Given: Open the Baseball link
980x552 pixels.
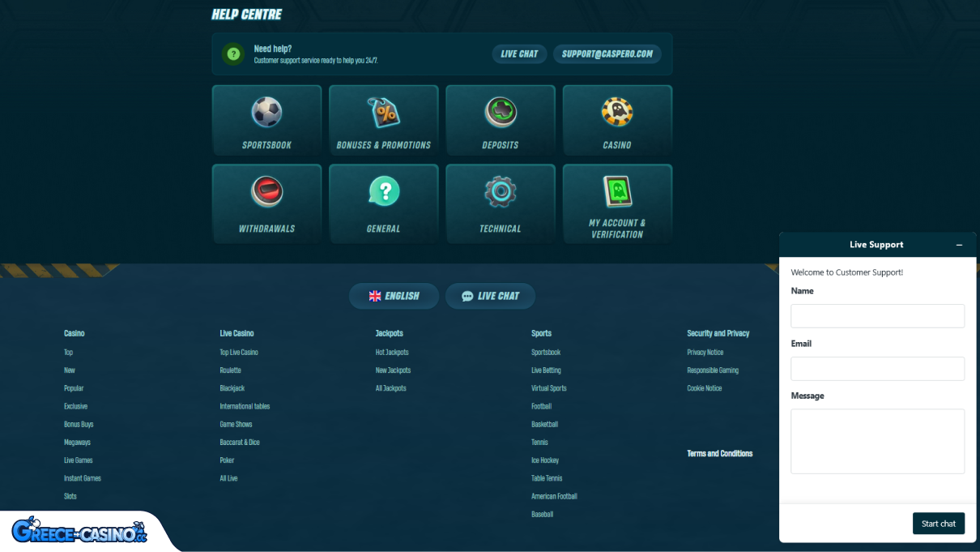Looking at the screenshot, I should tap(542, 514).
